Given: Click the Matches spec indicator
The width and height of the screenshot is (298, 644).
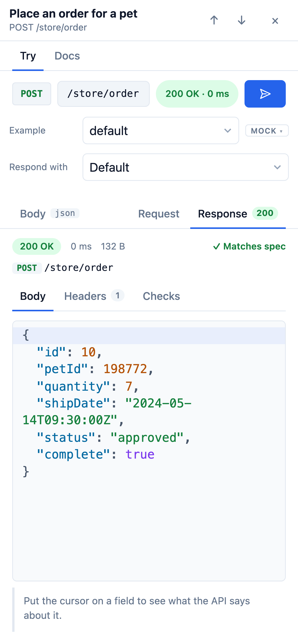Looking at the screenshot, I should coord(249,246).
